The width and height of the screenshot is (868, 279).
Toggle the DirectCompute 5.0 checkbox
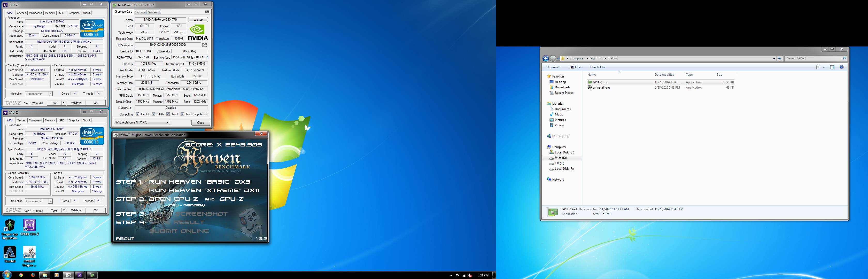click(182, 114)
